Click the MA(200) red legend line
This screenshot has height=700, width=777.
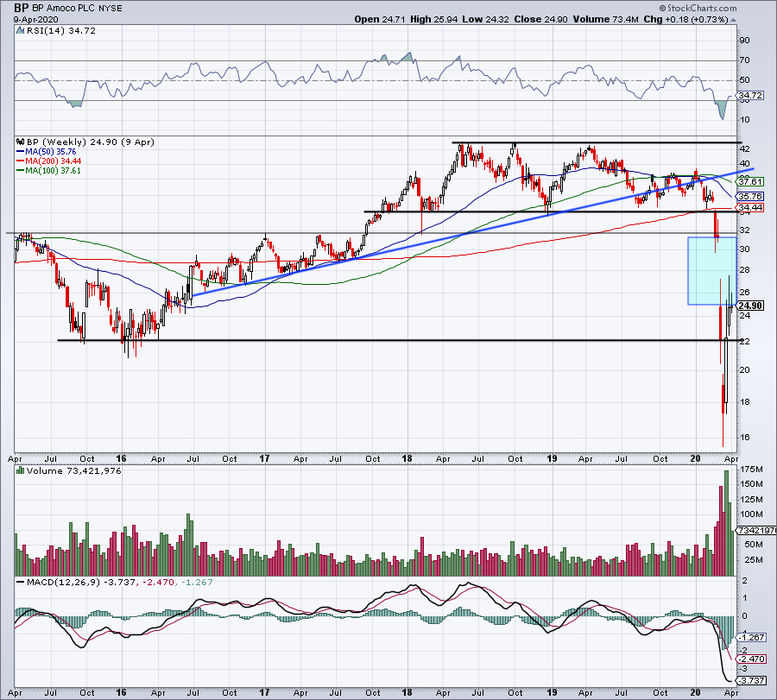(x=20, y=161)
